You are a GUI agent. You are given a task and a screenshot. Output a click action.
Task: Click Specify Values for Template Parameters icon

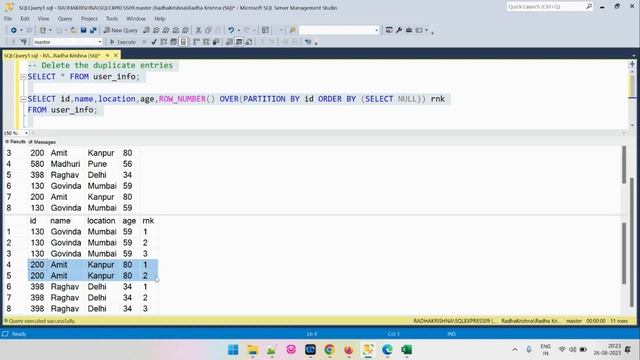pyautogui.click(x=308, y=42)
